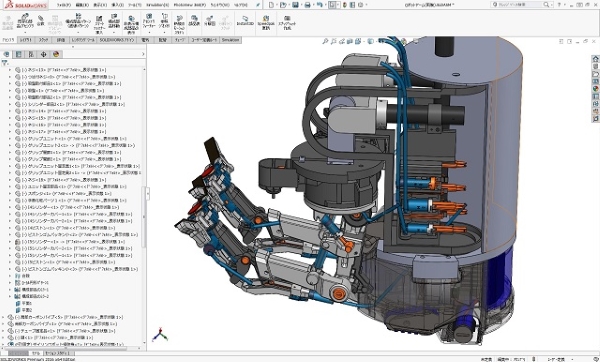Switch to the FeatureManager design tree tab
This screenshot has height=362, width=600.
pos(6,54)
